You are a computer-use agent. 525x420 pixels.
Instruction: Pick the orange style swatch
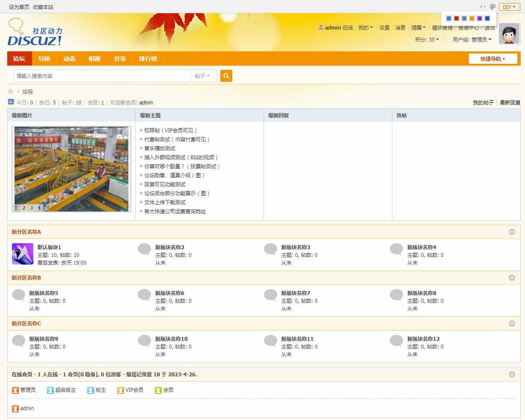pyautogui.click(x=472, y=18)
